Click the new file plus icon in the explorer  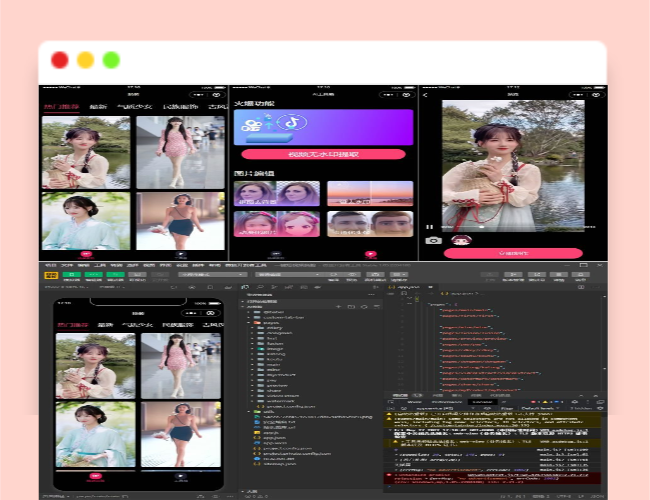tap(338, 305)
